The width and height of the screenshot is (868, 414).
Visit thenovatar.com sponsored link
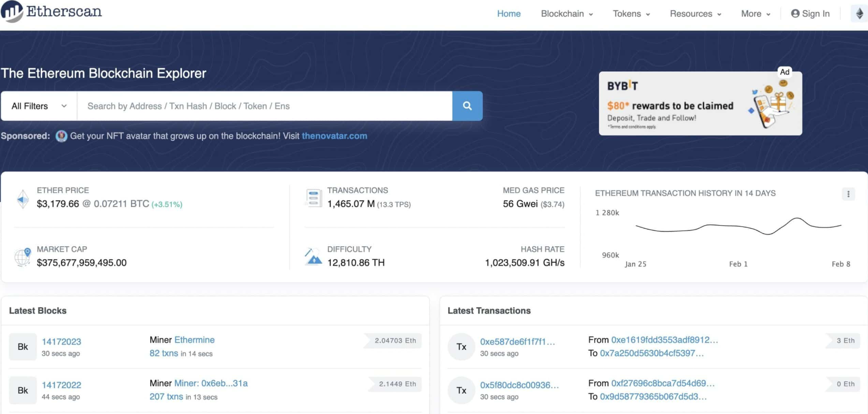[334, 136]
